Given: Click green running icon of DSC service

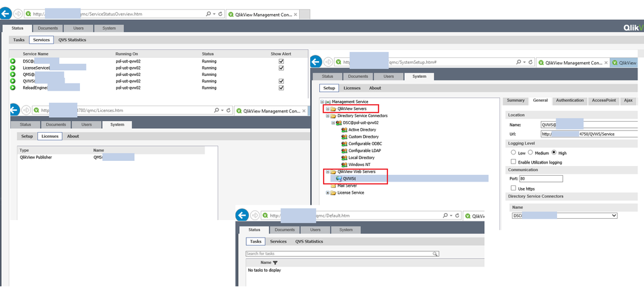Looking at the screenshot, I should (13, 61).
